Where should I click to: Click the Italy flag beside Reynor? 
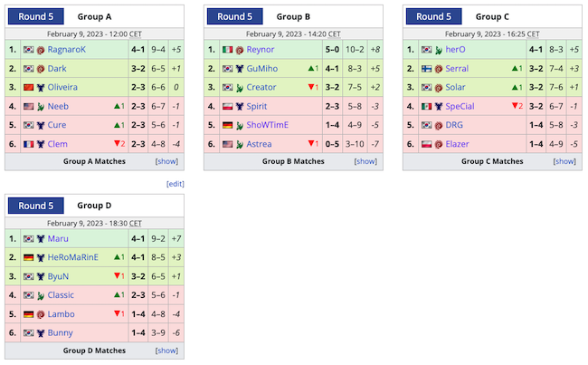228,50
